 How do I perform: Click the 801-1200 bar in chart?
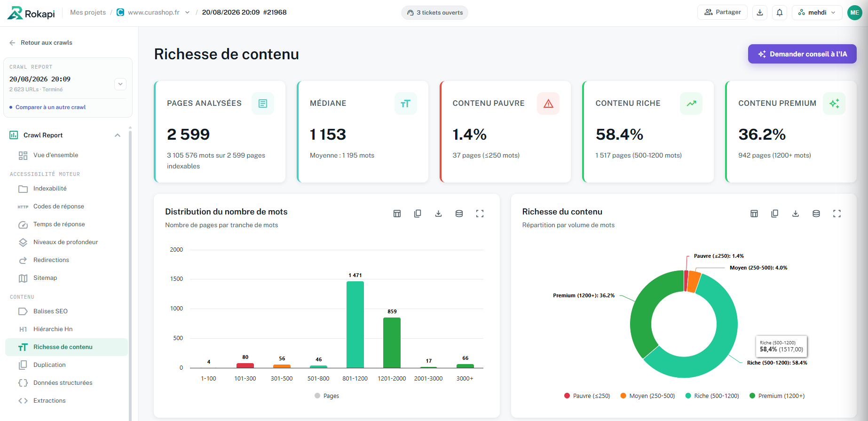point(355,325)
